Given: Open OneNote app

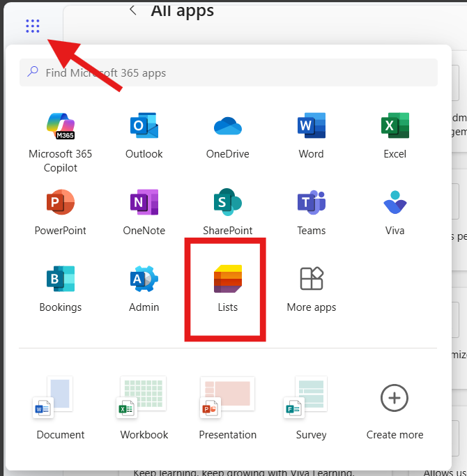Looking at the screenshot, I should (144, 212).
